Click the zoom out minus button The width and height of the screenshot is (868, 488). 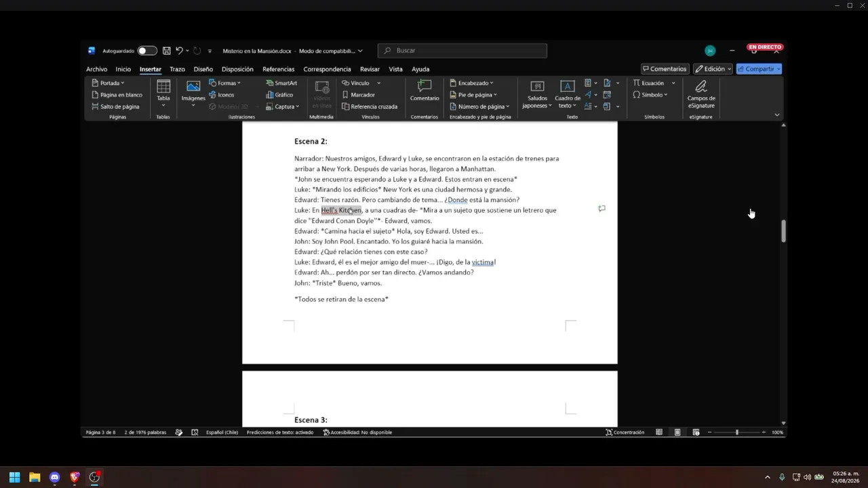[x=710, y=432]
